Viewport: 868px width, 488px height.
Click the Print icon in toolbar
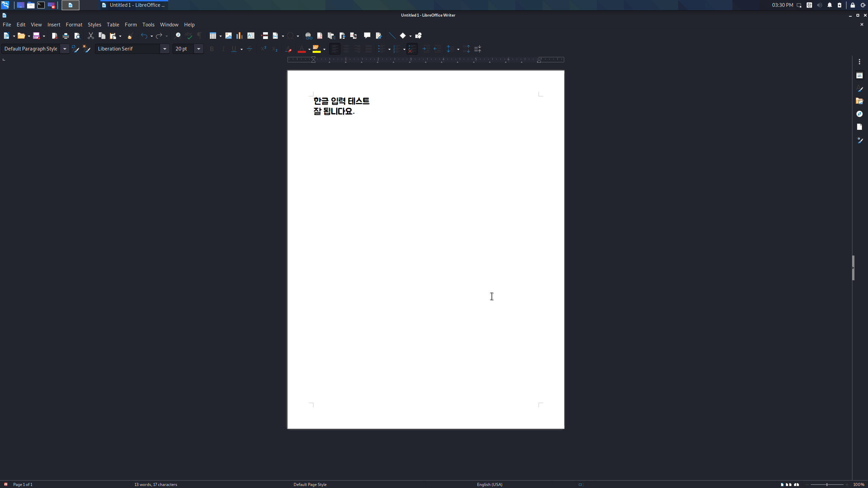coord(66,36)
